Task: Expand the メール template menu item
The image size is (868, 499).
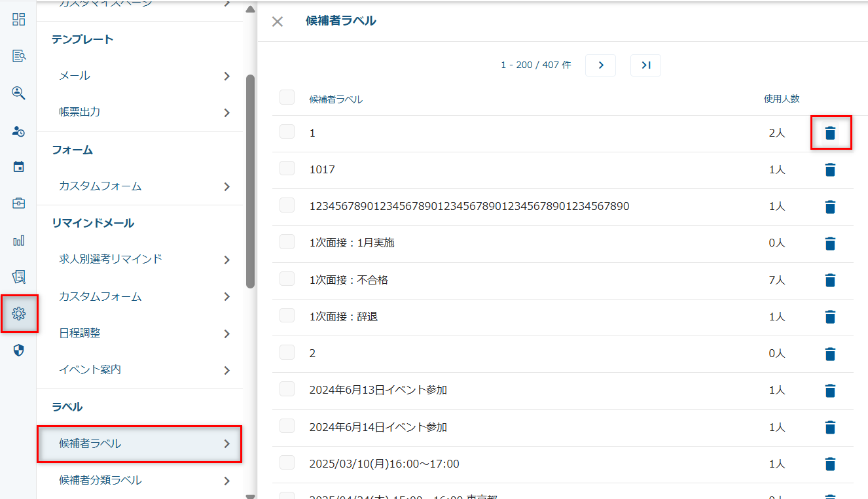Action: (x=139, y=76)
